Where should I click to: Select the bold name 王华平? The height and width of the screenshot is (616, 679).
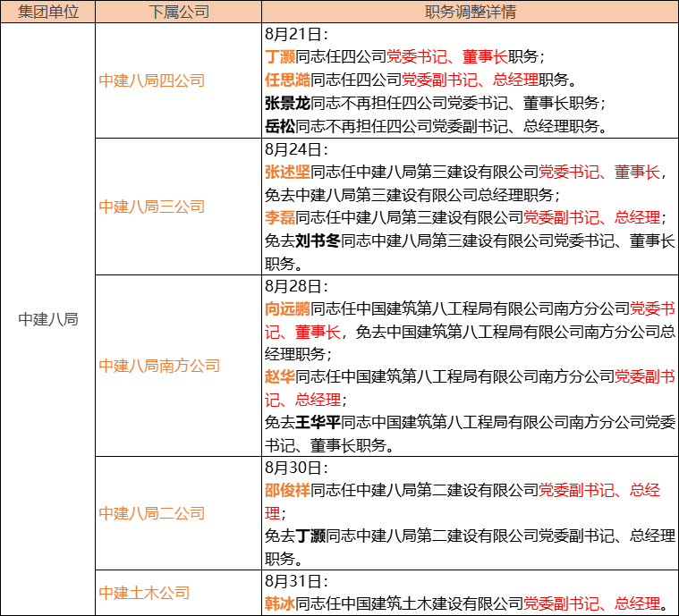[318, 422]
